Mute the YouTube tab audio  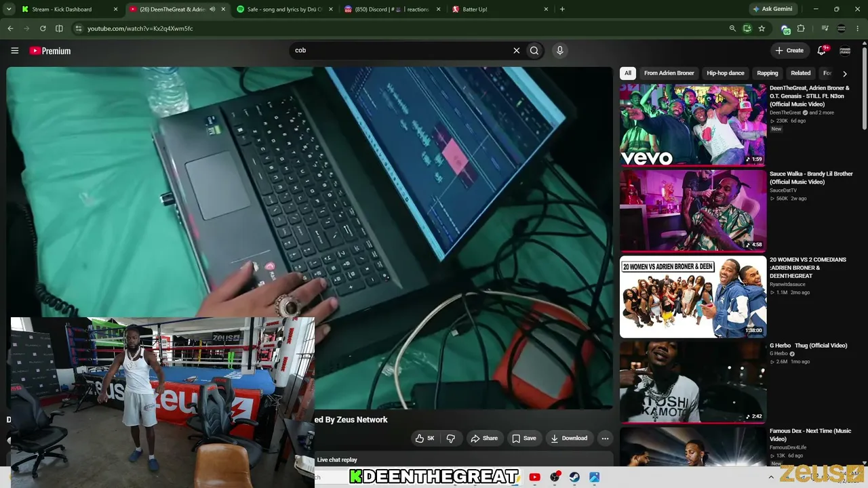[212, 9]
